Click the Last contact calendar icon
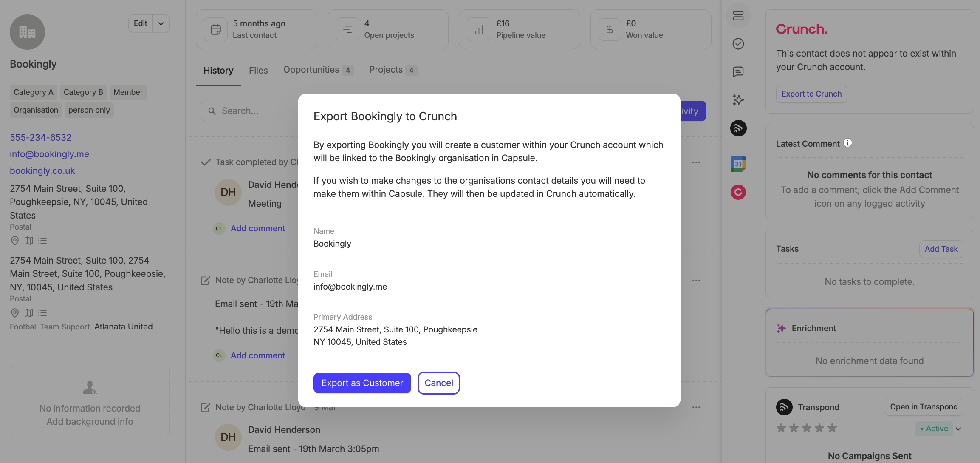The width and height of the screenshot is (980, 463). click(216, 29)
